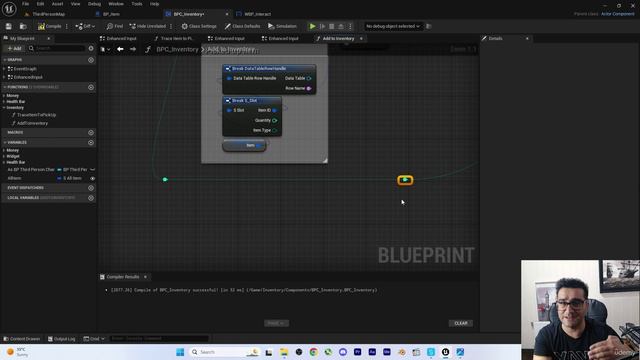Click the Eject button in toolbar
Viewport: 640px width, 360px height.
coord(341,26)
